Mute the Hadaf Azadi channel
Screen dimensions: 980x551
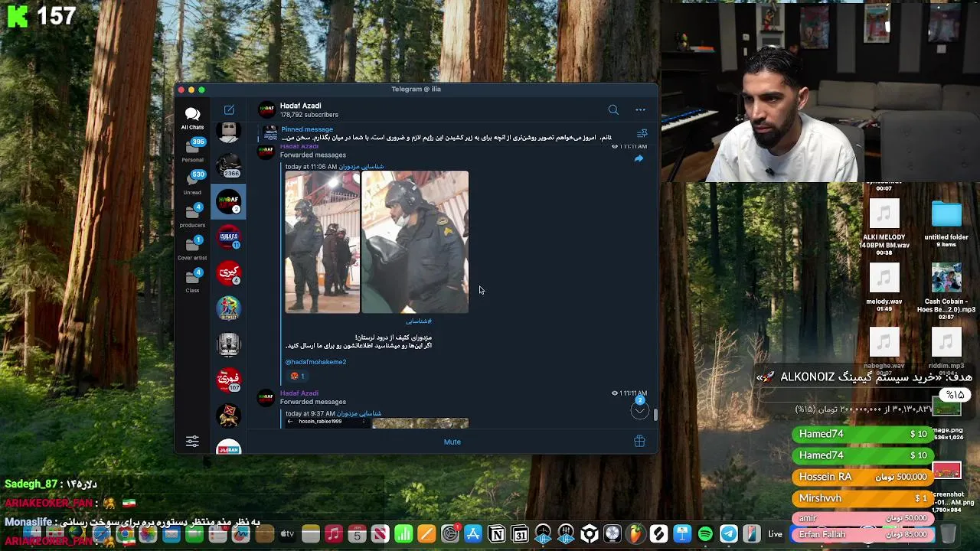452,442
